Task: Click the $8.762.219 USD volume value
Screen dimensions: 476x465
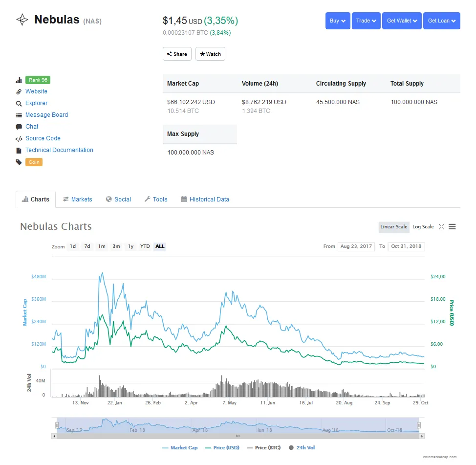Action: pos(264,102)
